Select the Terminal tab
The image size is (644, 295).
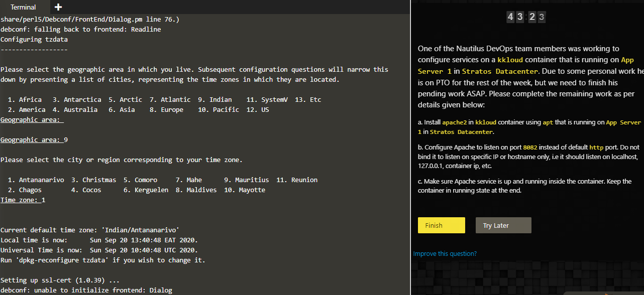click(x=23, y=7)
